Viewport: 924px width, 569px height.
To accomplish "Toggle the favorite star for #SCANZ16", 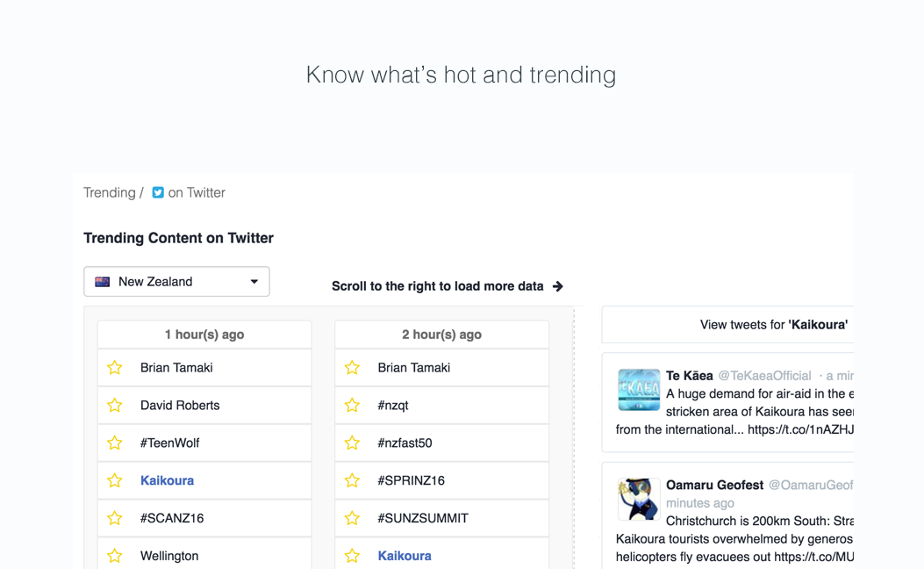I will click(x=114, y=518).
